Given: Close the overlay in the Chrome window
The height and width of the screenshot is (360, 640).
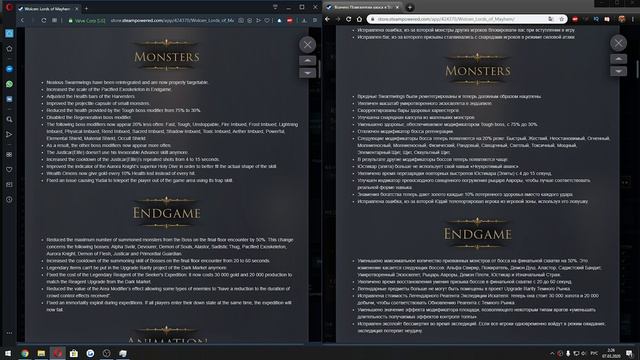Looking at the screenshot, I should (618, 43).
